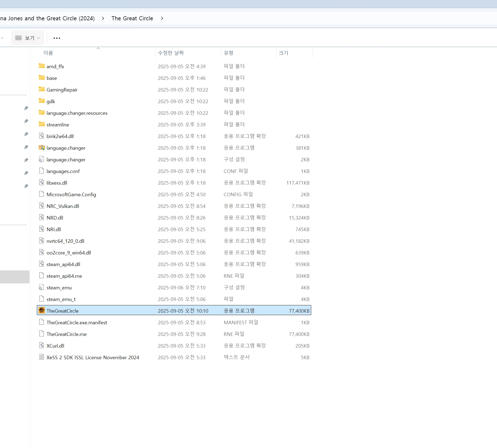Select the bink2w64.dll file name
The height and width of the screenshot is (448, 497).
60,136
